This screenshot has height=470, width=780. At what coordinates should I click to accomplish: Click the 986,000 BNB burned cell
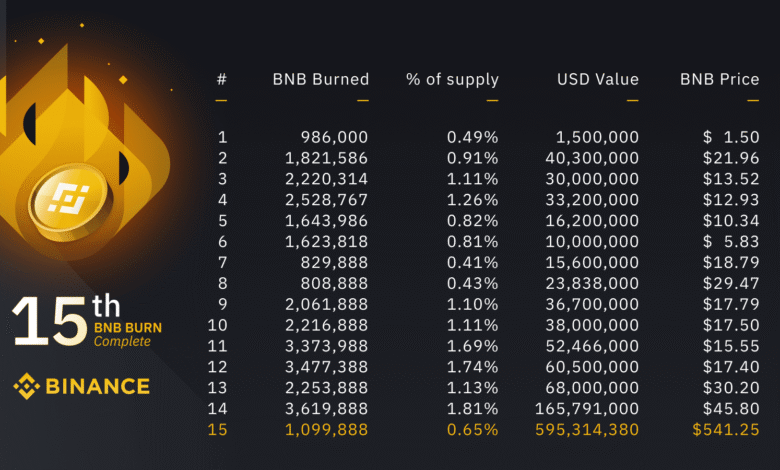click(334, 137)
